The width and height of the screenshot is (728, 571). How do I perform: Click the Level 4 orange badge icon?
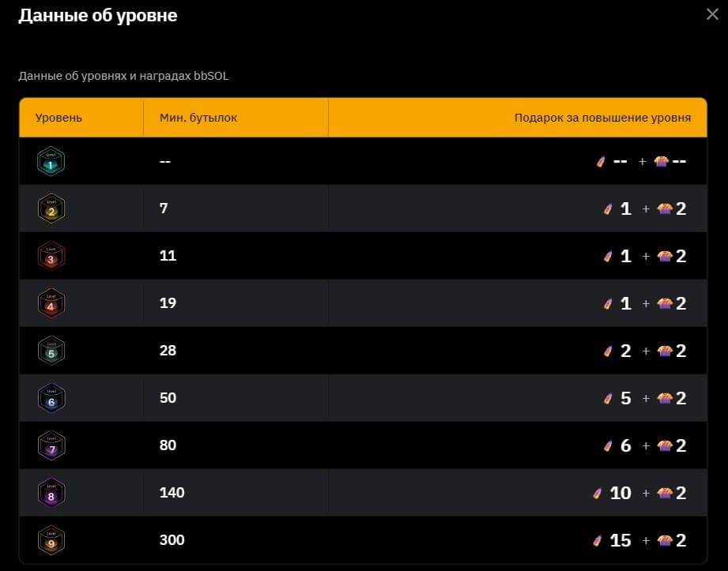tap(51, 304)
